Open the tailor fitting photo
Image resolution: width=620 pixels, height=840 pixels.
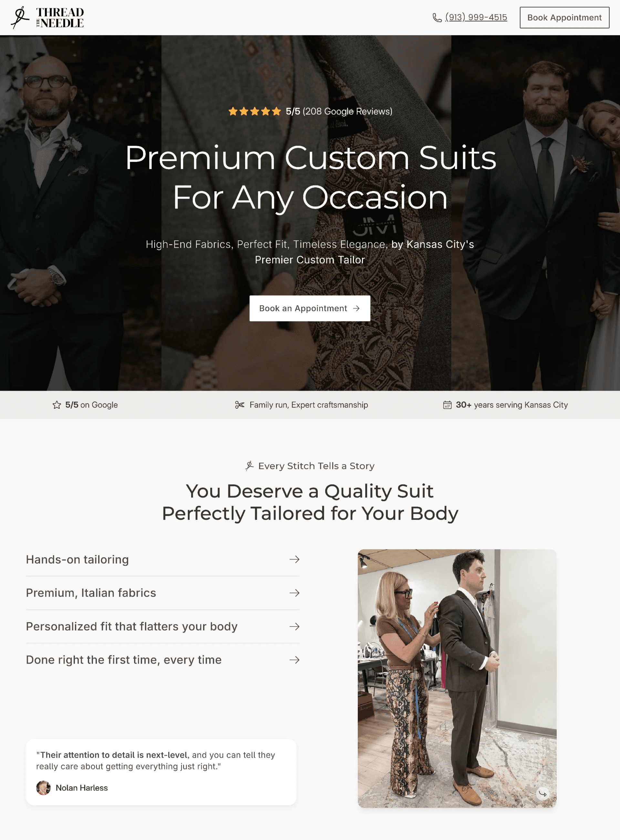click(x=457, y=678)
